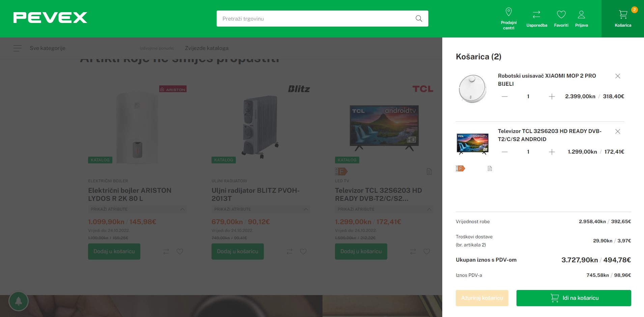The height and width of the screenshot is (317, 644).
Task: Remove Xiaomi robot vacuum from cart
Action: [x=618, y=76]
